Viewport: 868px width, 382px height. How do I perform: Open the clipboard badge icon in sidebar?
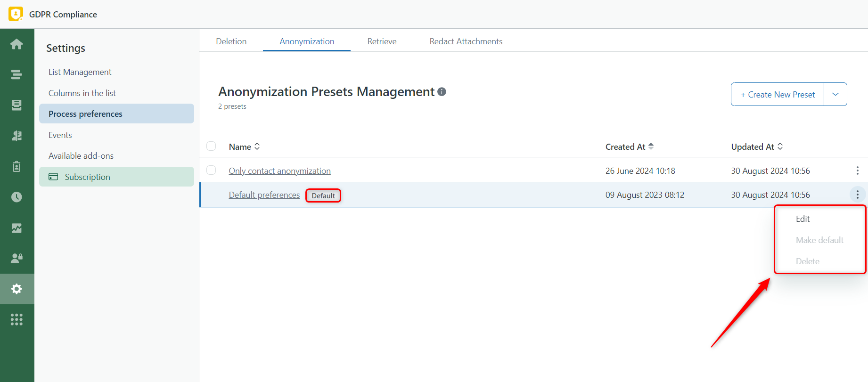coord(16,166)
